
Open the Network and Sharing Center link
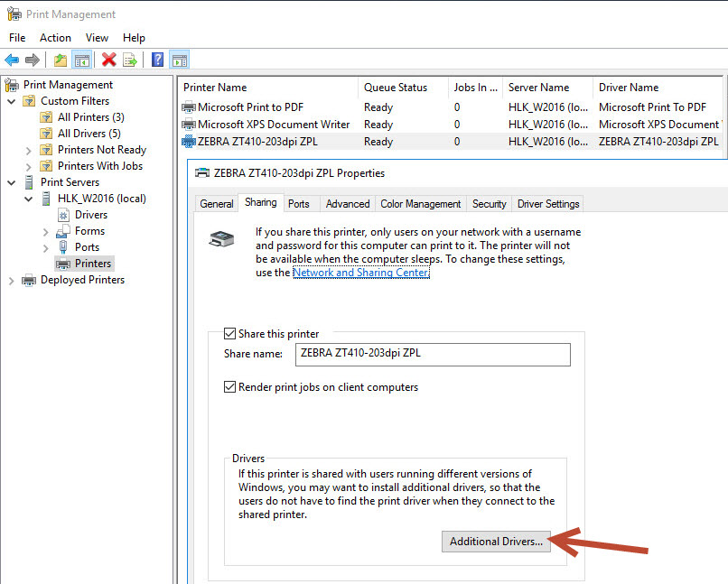click(360, 273)
